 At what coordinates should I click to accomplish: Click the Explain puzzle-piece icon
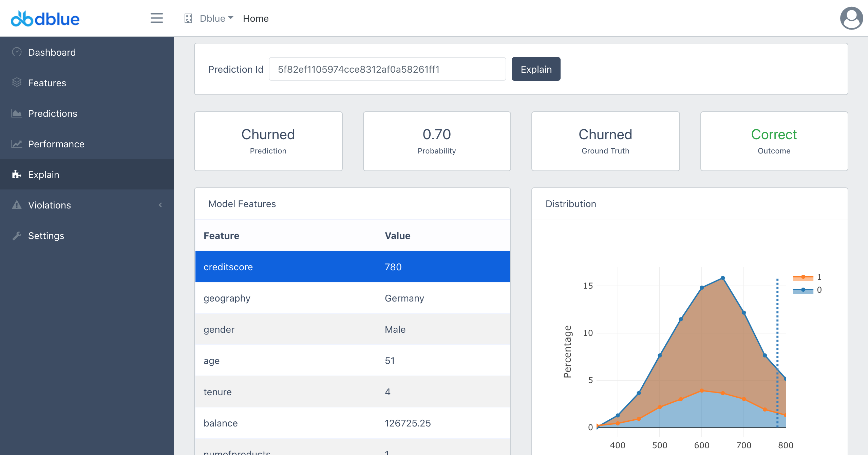[x=17, y=174]
